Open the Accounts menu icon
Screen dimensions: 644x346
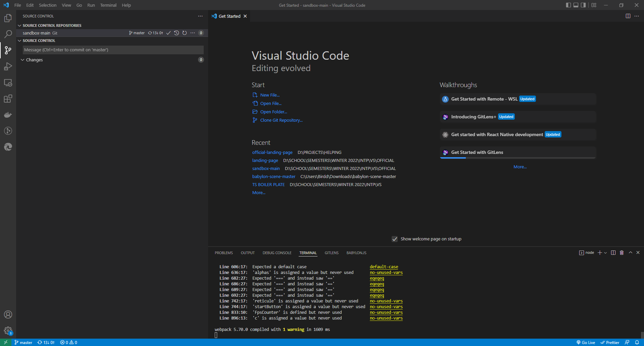point(8,314)
